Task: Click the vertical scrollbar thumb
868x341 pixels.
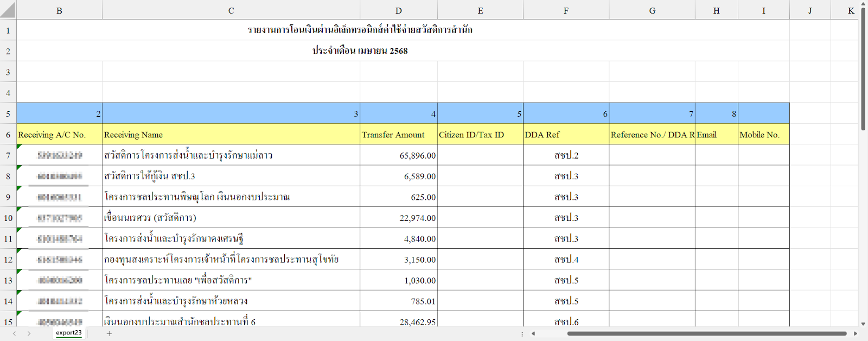Action: pyautogui.click(x=863, y=68)
